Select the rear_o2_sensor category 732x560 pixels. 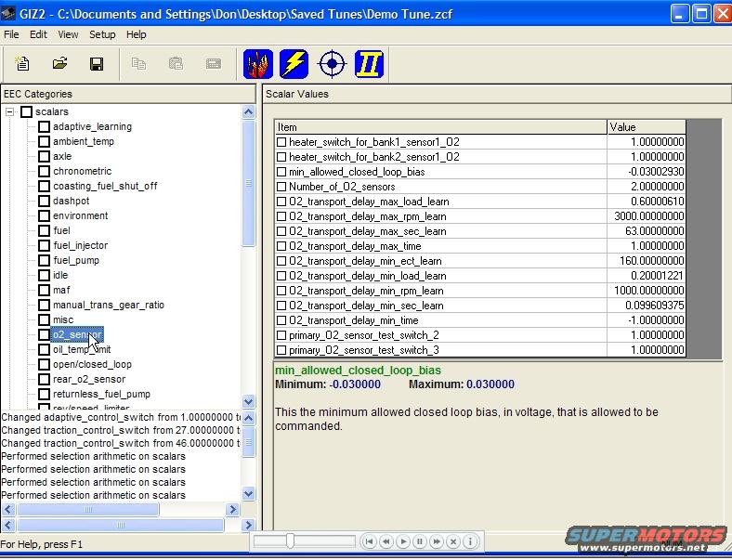pos(88,380)
